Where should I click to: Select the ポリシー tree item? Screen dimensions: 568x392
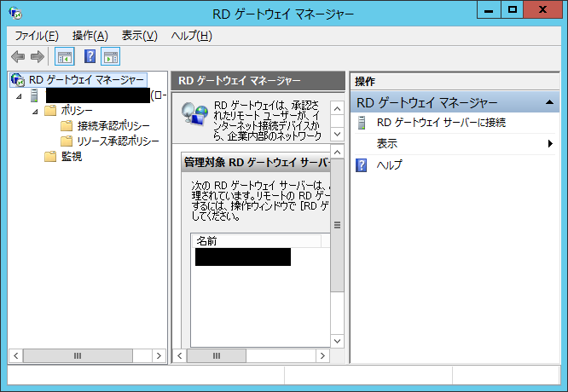point(77,111)
